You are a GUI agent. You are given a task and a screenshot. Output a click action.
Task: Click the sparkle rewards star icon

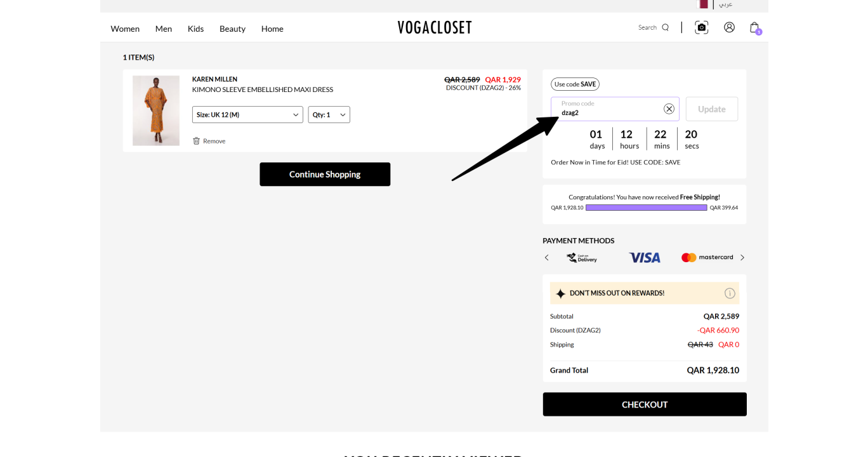tap(560, 294)
